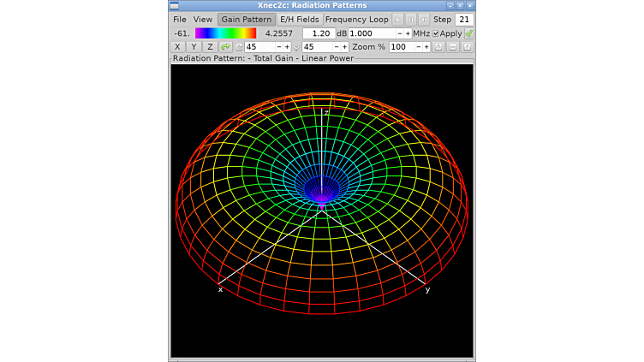
Task: Open the View menu
Action: pyautogui.click(x=203, y=19)
